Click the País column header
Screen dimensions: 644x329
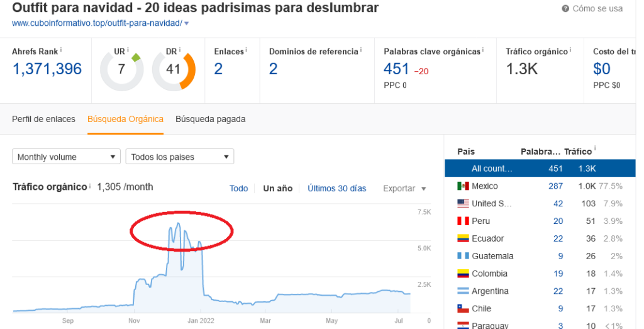466,152
